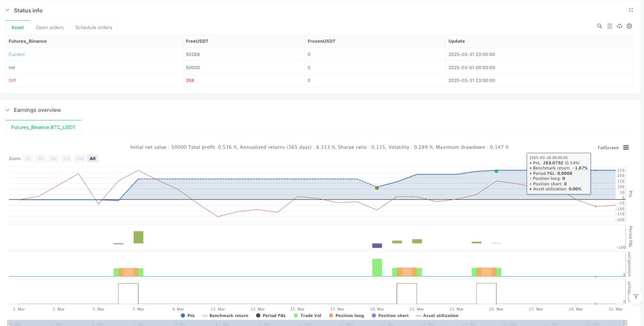Click the blue PnL legend dot
This screenshot has width=644, height=326.
click(183, 316)
